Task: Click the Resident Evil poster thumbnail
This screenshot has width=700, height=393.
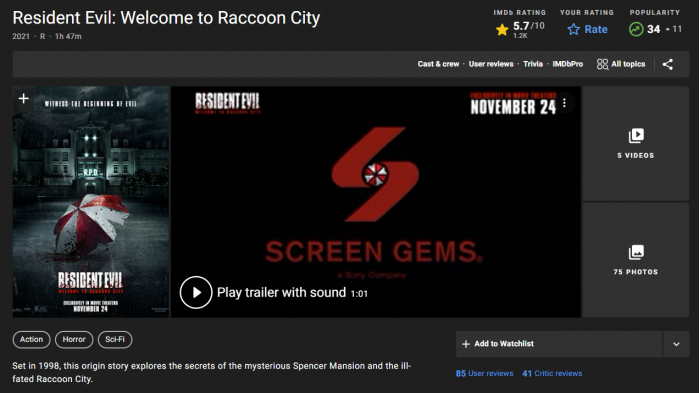Action: click(x=91, y=202)
